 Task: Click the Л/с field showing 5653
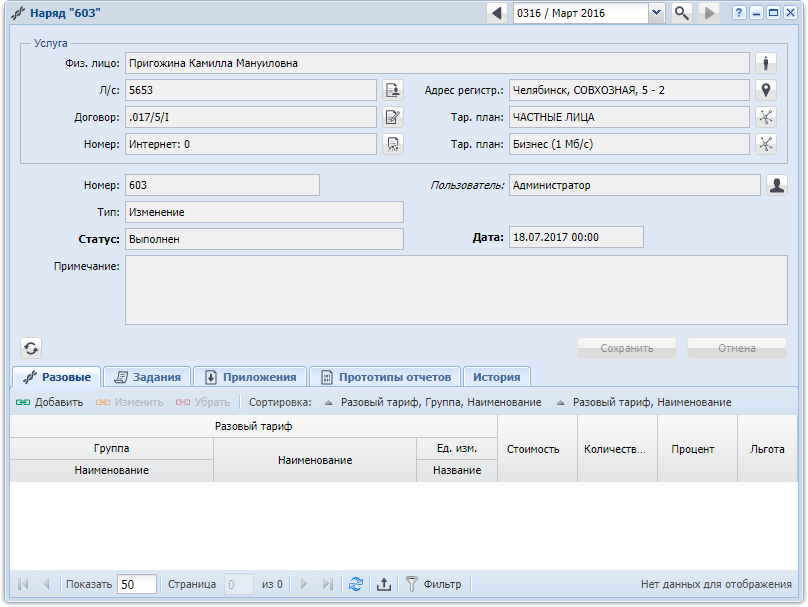pyautogui.click(x=251, y=90)
